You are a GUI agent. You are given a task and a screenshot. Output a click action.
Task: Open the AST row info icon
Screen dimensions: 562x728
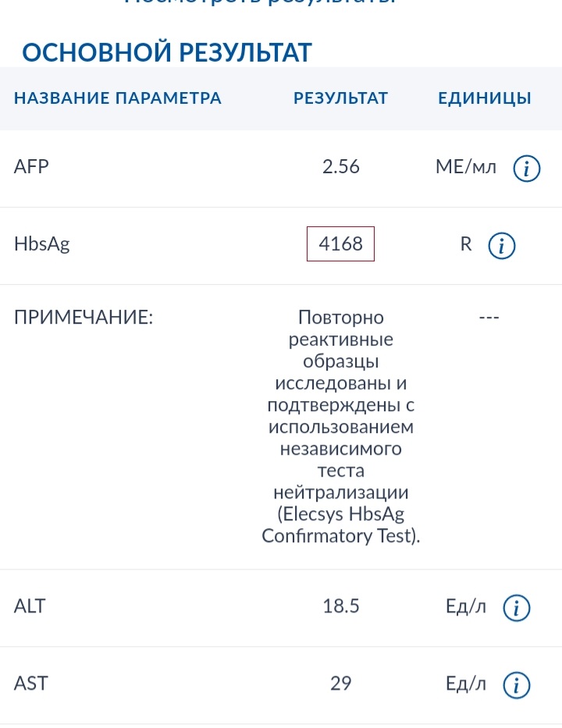click(x=517, y=685)
